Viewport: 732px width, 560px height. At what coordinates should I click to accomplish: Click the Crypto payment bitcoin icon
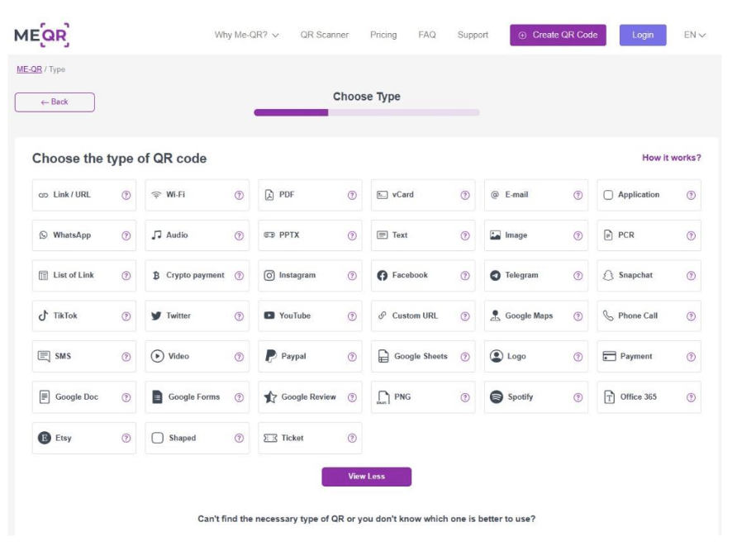(x=156, y=275)
